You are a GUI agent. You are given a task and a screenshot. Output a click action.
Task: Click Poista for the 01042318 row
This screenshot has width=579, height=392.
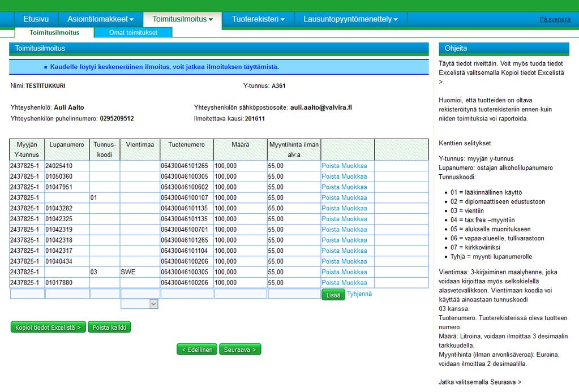coord(331,240)
